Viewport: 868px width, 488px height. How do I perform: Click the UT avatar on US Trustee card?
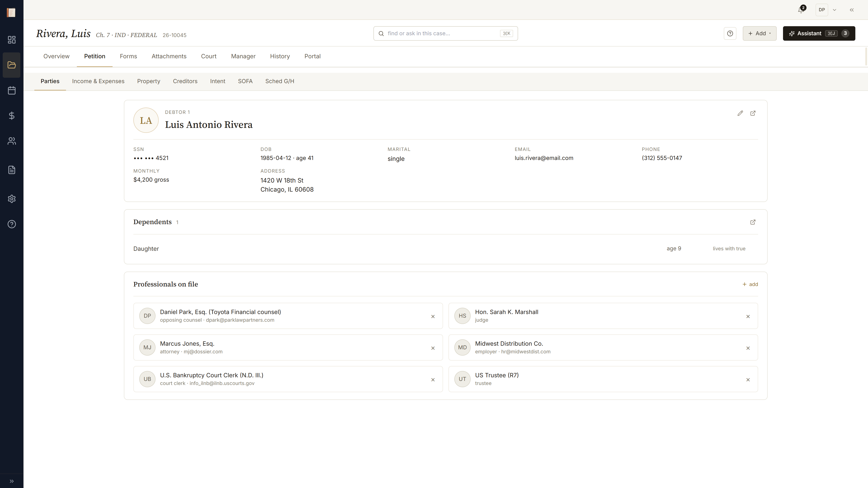462,379
